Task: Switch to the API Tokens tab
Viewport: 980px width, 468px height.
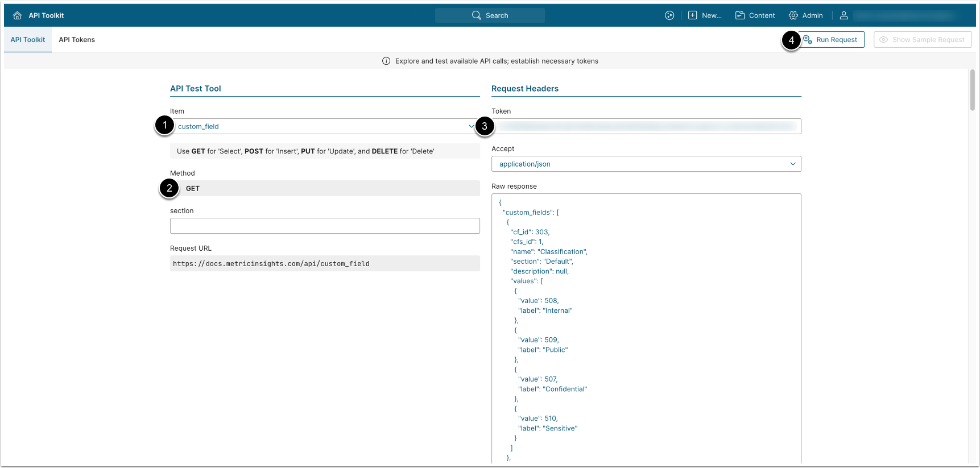Action: (x=77, y=40)
